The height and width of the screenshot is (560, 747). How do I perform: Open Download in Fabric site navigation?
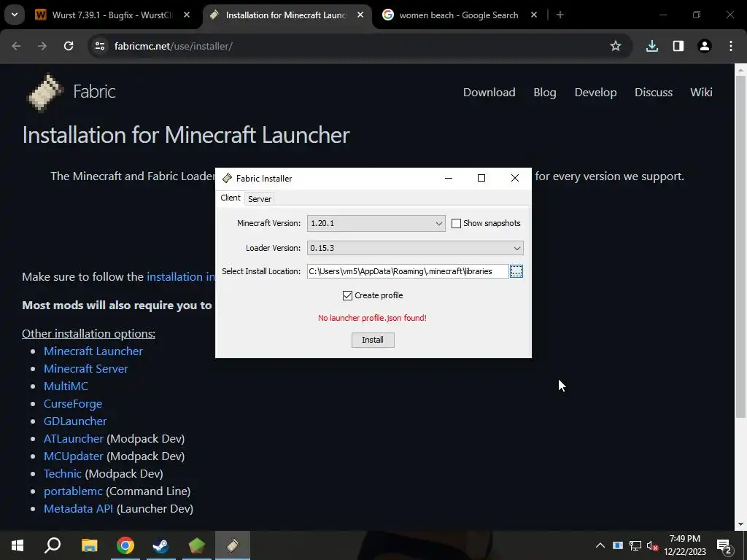pyautogui.click(x=489, y=93)
